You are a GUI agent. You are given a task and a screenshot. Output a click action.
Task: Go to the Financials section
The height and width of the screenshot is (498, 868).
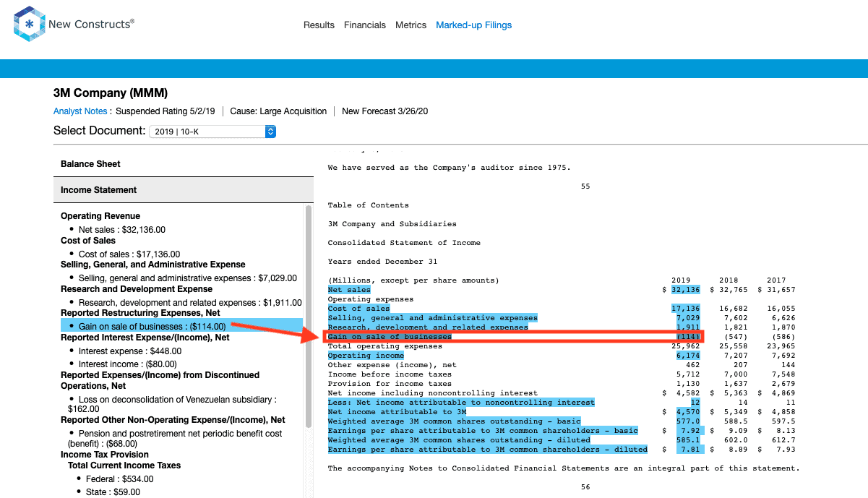point(365,25)
